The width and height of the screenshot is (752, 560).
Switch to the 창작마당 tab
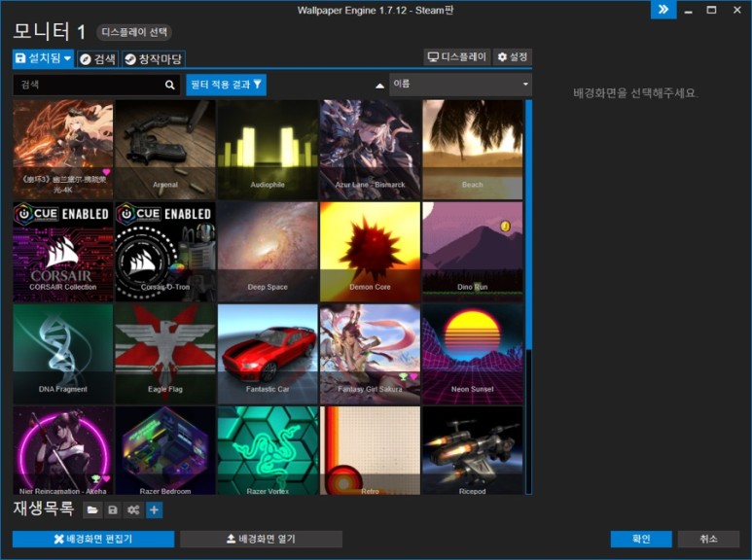click(x=154, y=59)
